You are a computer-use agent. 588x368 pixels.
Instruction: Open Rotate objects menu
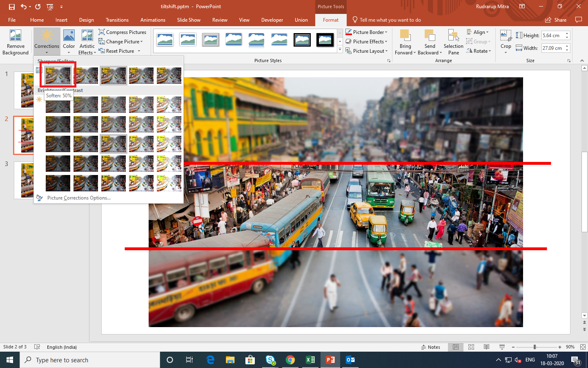[x=479, y=51]
